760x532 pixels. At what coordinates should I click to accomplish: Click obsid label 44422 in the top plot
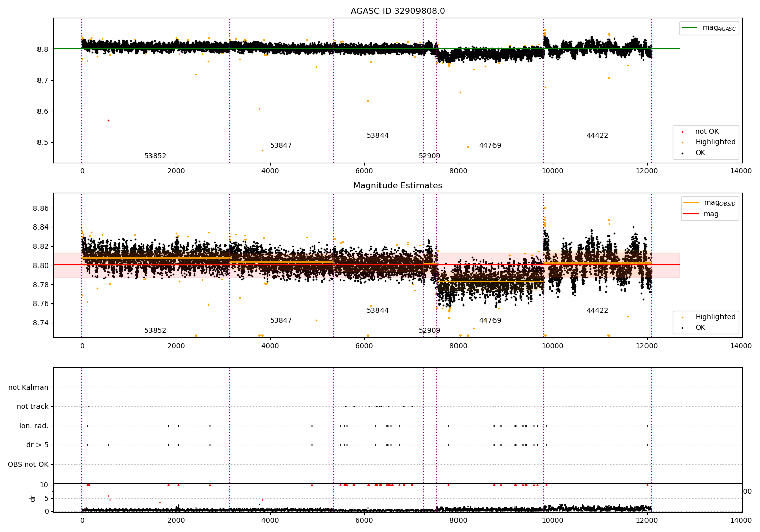coord(597,136)
